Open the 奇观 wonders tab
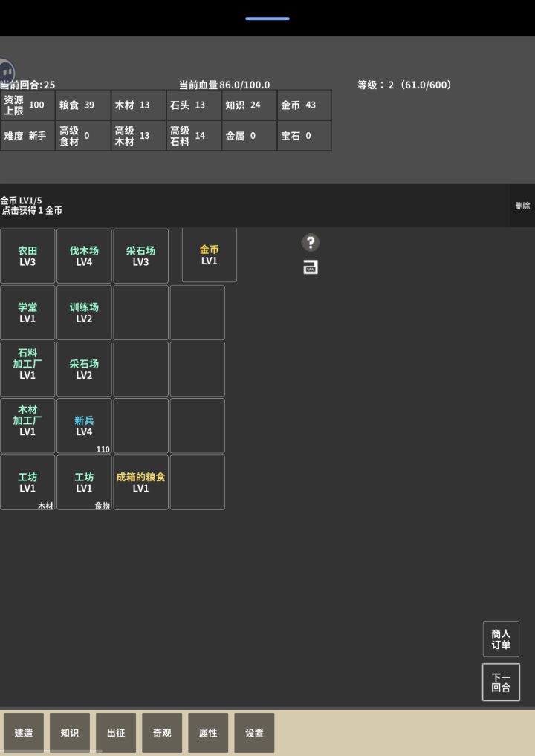This screenshot has width=535, height=756. pyautogui.click(x=162, y=733)
